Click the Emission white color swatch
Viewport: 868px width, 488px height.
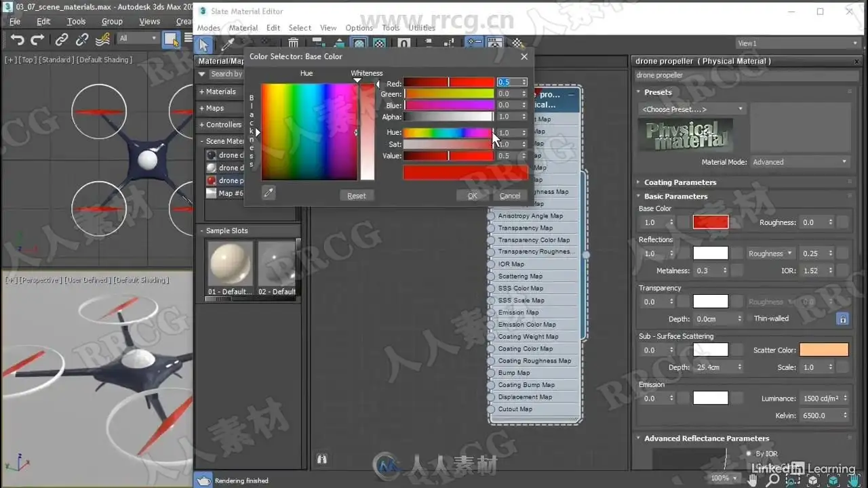click(711, 398)
